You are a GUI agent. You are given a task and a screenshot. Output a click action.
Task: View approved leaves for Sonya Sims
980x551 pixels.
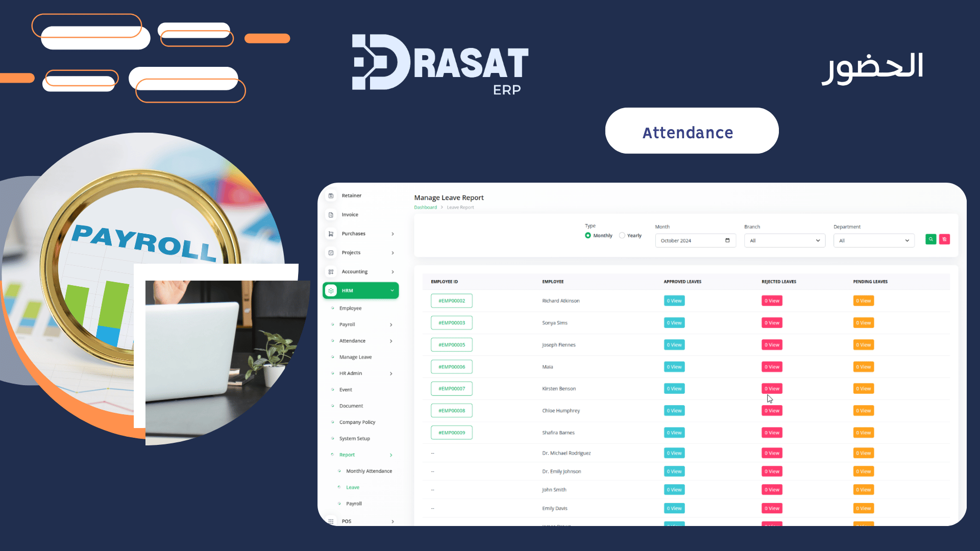click(674, 323)
